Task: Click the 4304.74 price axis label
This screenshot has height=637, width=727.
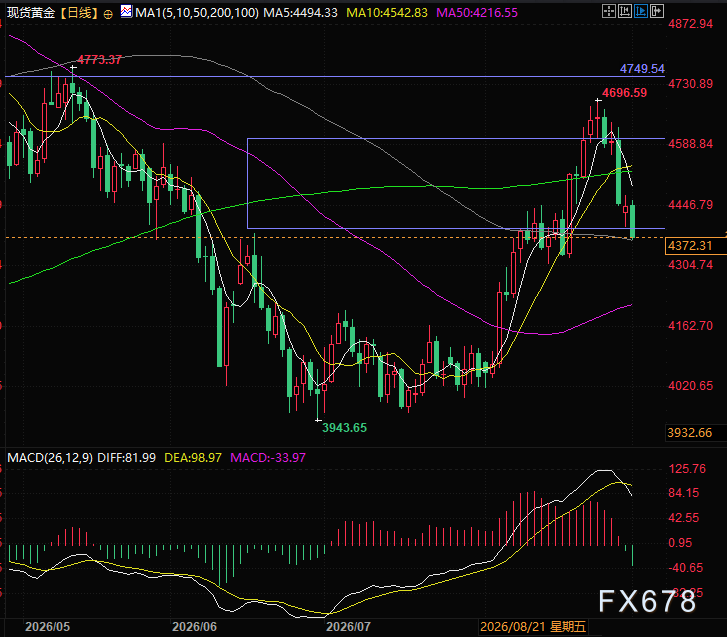Action: 690,265
